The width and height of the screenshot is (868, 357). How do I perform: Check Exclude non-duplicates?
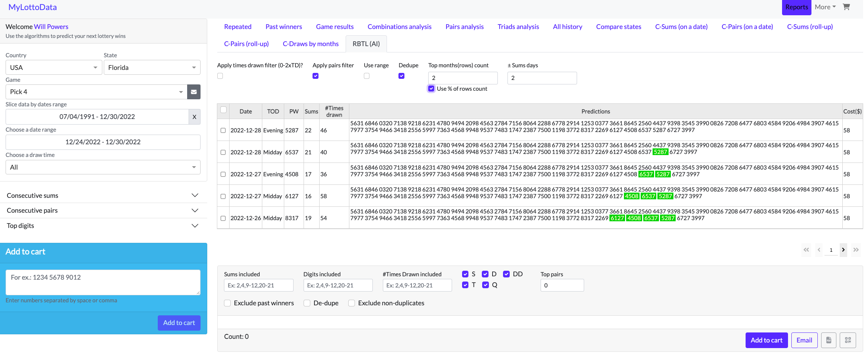pos(352,303)
